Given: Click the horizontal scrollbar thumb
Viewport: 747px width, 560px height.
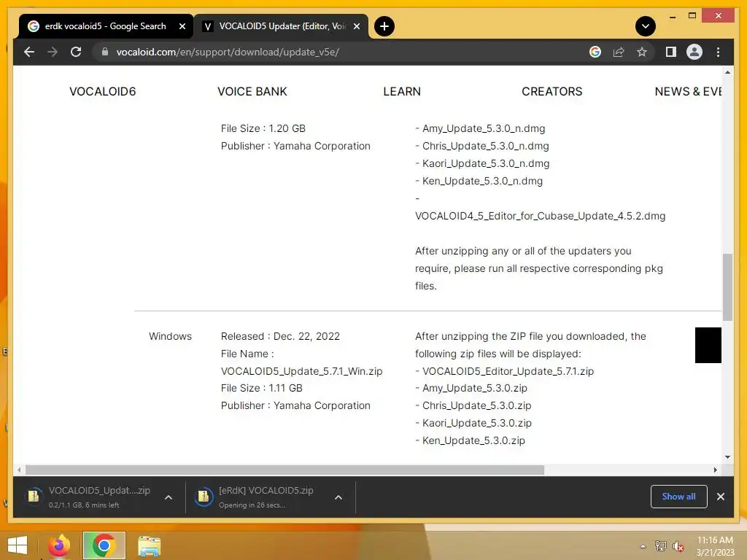Looking at the screenshot, I should click(285, 470).
